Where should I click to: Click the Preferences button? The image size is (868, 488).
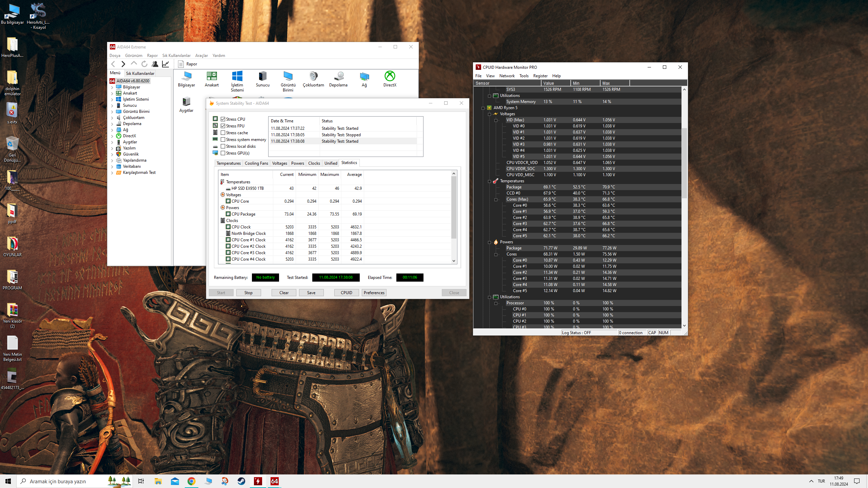click(374, 293)
